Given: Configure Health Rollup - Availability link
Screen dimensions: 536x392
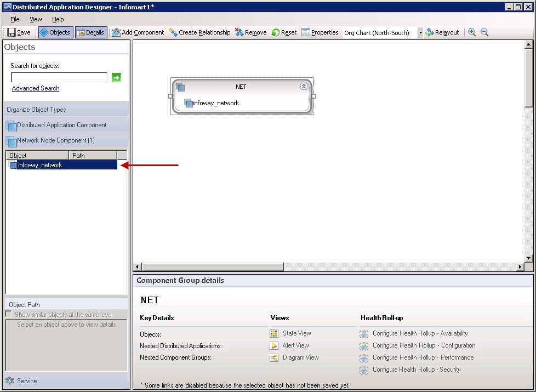Looking at the screenshot, I should coord(420,333).
